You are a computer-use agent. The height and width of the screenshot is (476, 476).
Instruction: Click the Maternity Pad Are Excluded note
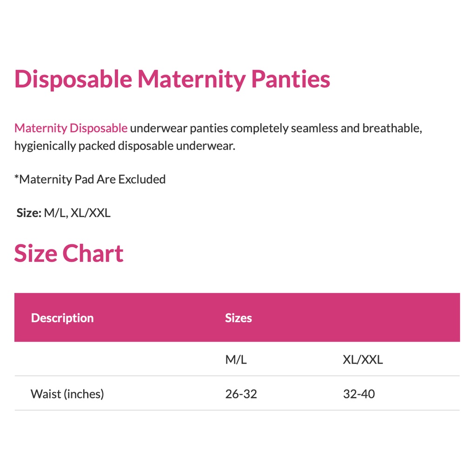coord(90,179)
